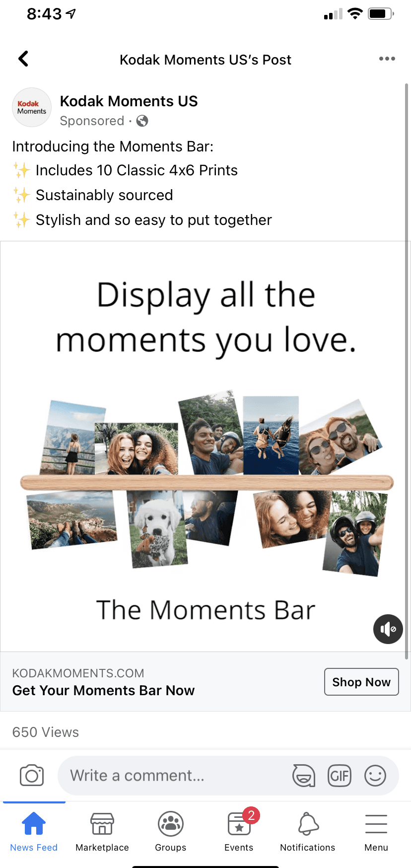
Task: Open the Kodak Moments US page name
Action: click(129, 101)
